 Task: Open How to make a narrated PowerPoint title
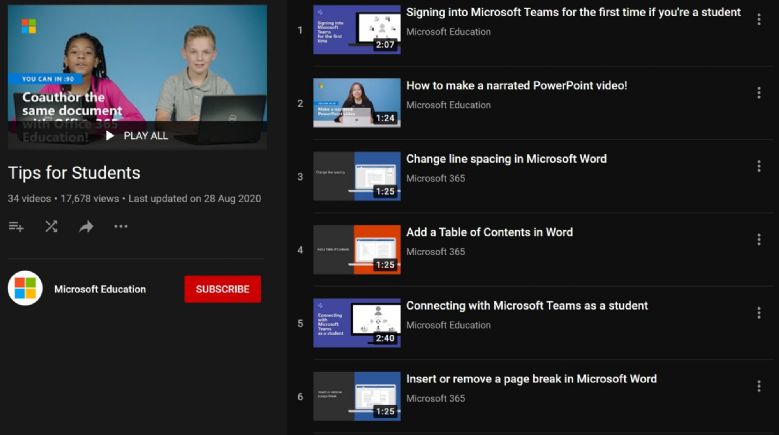click(x=517, y=85)
